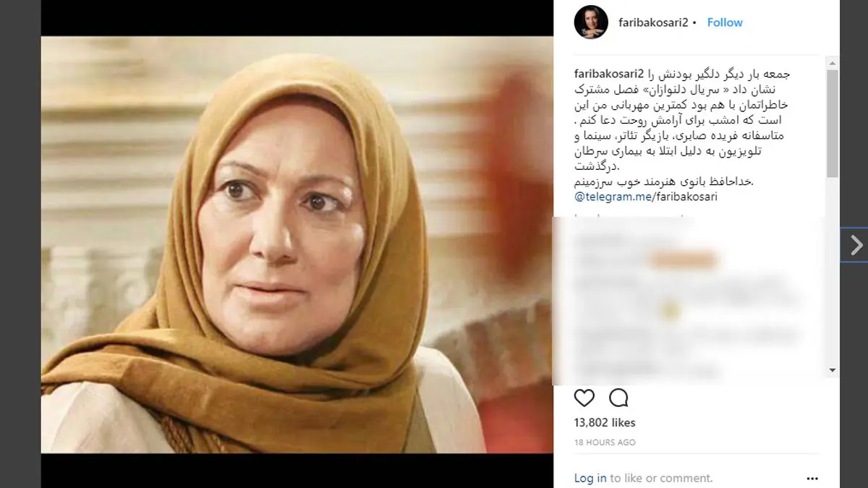868x488 pixels.
Task: Click faribakosari2 username inside the caption
Action: tap(609, 73)
